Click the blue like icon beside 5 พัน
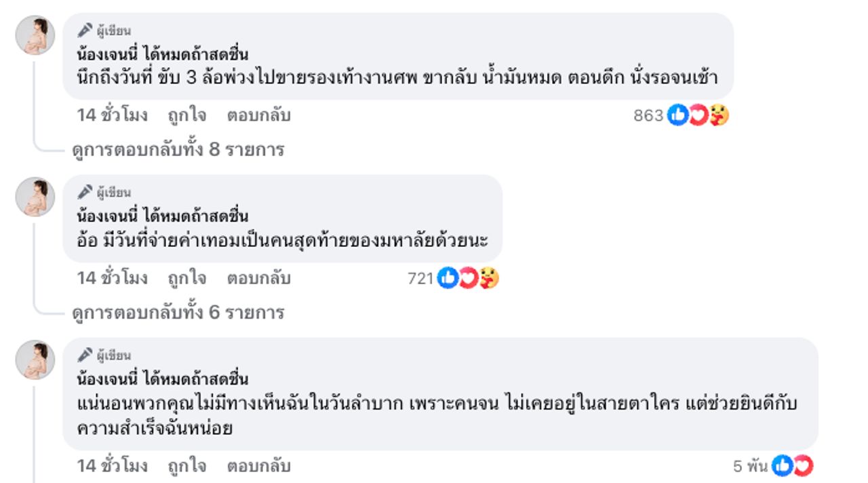This screenshot has height=483, width=868. 782,466
